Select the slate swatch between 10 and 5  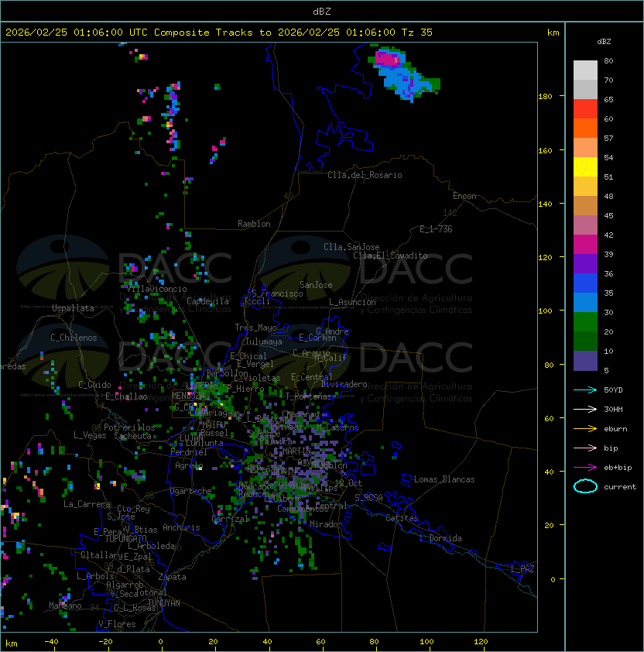585,361
